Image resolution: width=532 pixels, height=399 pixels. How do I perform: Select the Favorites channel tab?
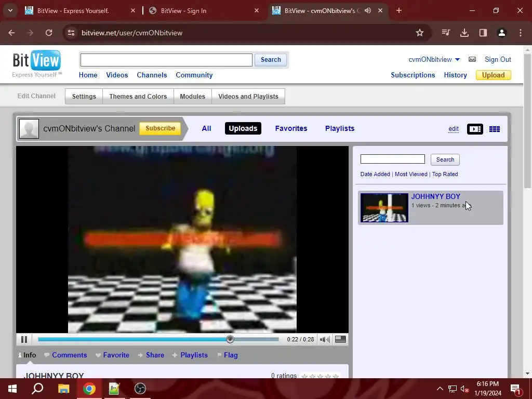[x=291, y=128]
